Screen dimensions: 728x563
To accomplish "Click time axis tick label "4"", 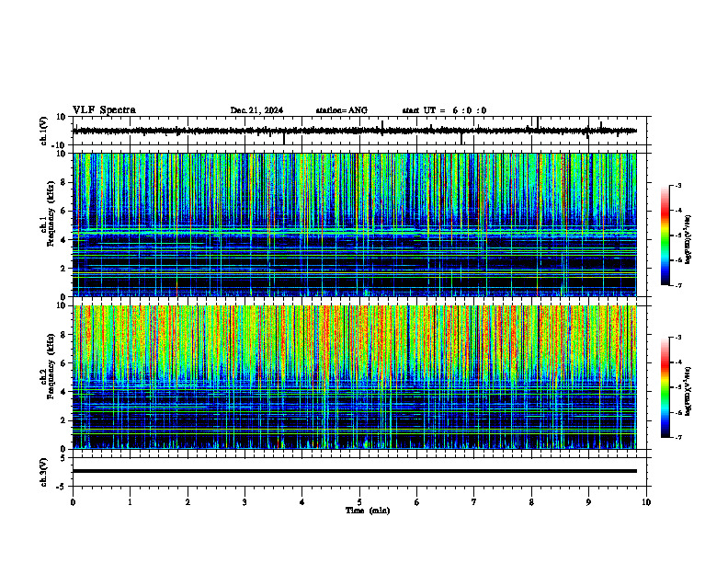I will [x=302, y=502].
